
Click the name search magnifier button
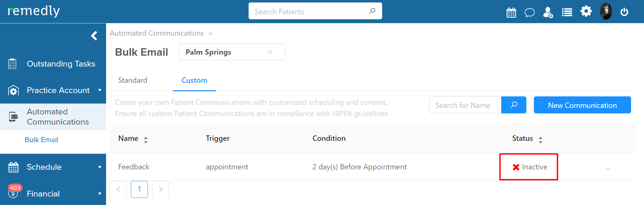(514, 105)
